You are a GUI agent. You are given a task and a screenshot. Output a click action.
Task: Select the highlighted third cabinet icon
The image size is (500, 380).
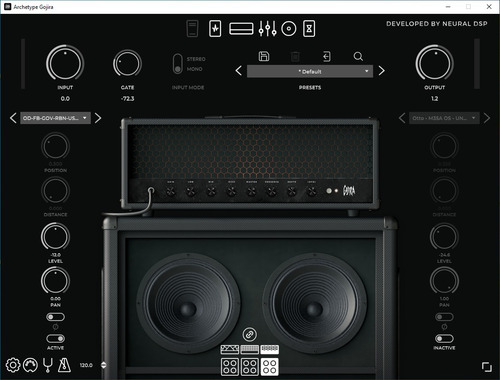(x=270, y=367)
